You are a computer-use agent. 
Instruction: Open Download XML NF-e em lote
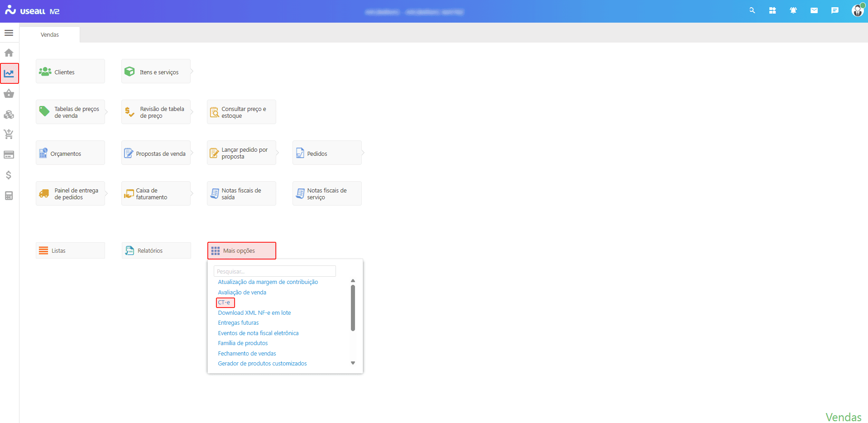point(254,313)
